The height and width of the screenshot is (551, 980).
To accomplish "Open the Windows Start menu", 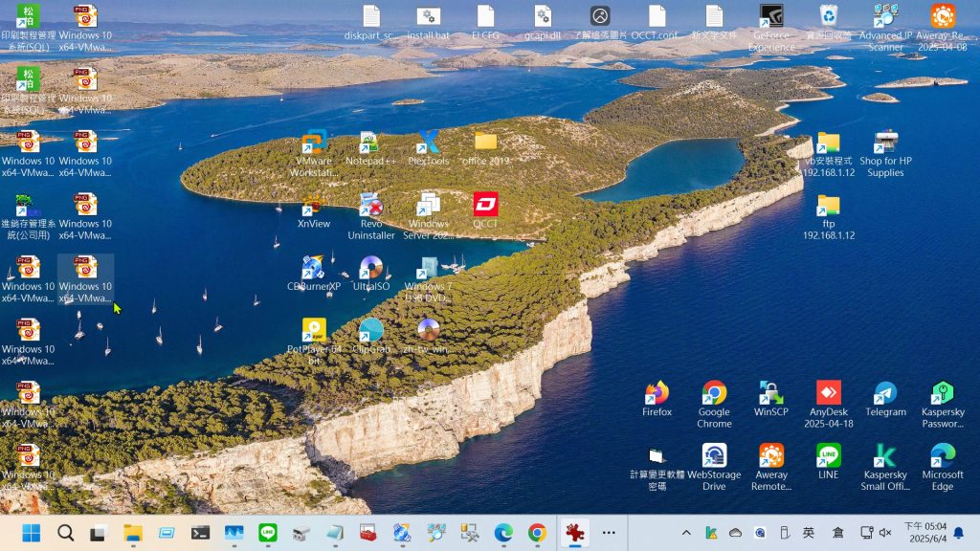I will coord(32,533).
